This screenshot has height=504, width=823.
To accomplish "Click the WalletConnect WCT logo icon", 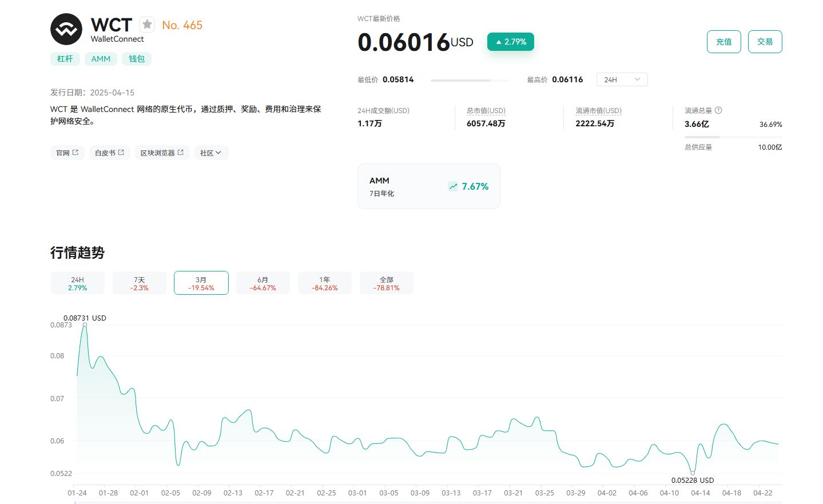I will pyautogui.click(x=66, y=29).
